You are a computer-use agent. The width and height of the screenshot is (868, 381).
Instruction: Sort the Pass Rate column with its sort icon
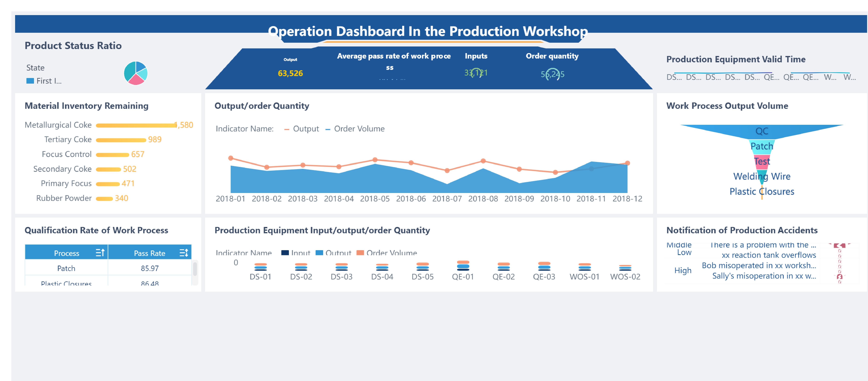click(x=184, y=252)
